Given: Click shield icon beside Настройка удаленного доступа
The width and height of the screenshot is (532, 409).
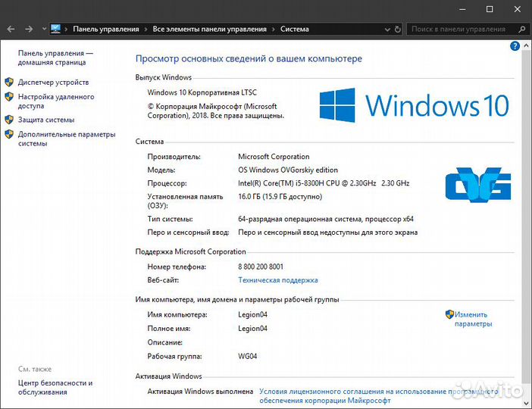Looking at the screenshot, I should (x=9, y=97).
